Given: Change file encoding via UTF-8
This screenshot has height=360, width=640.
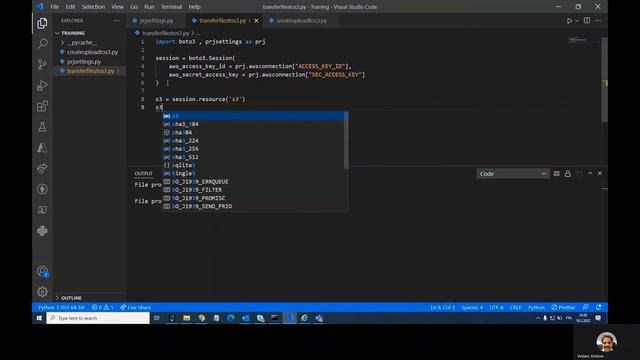Looking at the screenshot, I should [496, 307].
